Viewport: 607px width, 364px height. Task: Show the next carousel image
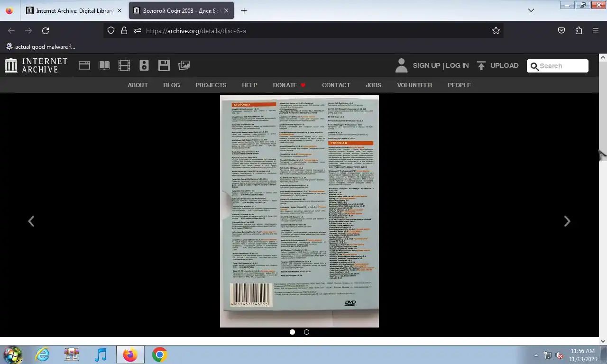[x=567, y=221]
